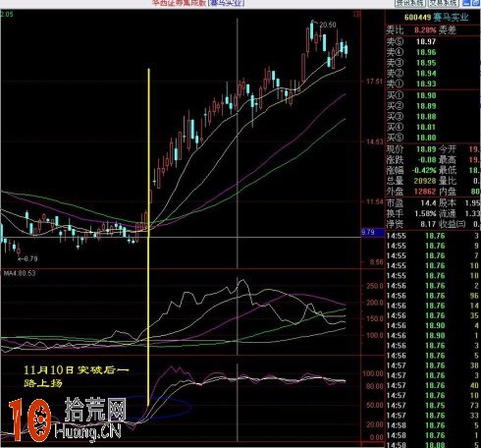Viewport: 481px width, 448px height.
Task: Click the 17.51 price axis label
Action: point(374,82)
